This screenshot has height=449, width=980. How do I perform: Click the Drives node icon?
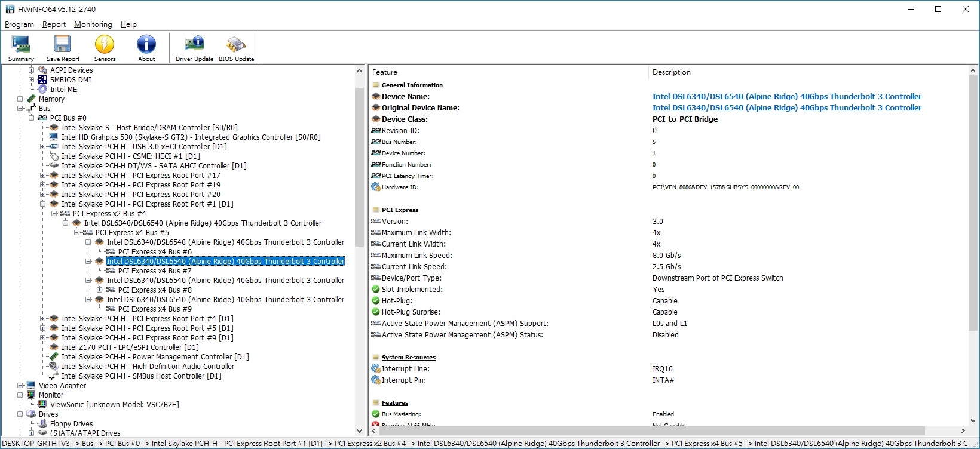tap(31, 414)
